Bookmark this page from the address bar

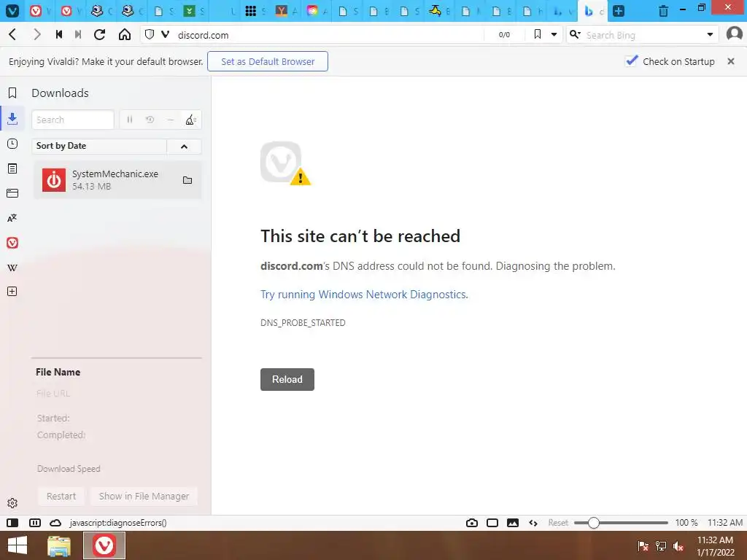click(538, 34)
